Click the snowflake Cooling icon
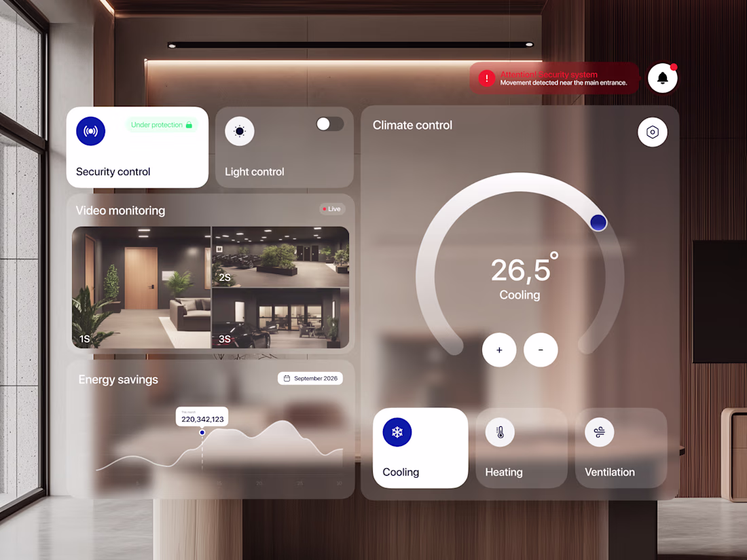747x560 pixels. (397, 432)
